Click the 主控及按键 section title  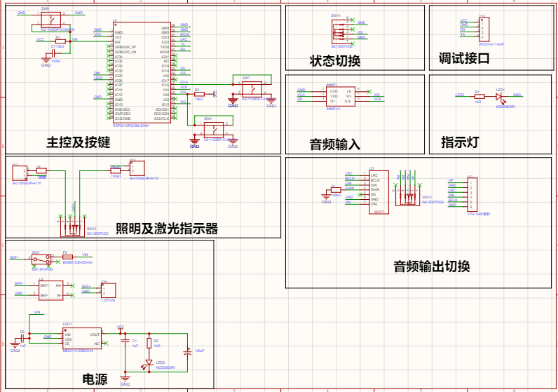[x=79, y=142]
